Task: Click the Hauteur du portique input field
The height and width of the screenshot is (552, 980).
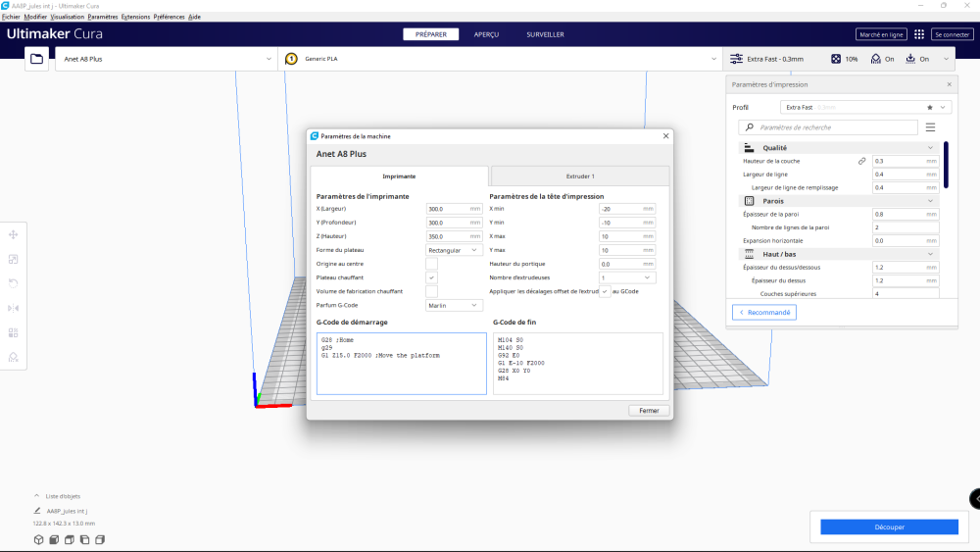Action: tap(627, 264)
